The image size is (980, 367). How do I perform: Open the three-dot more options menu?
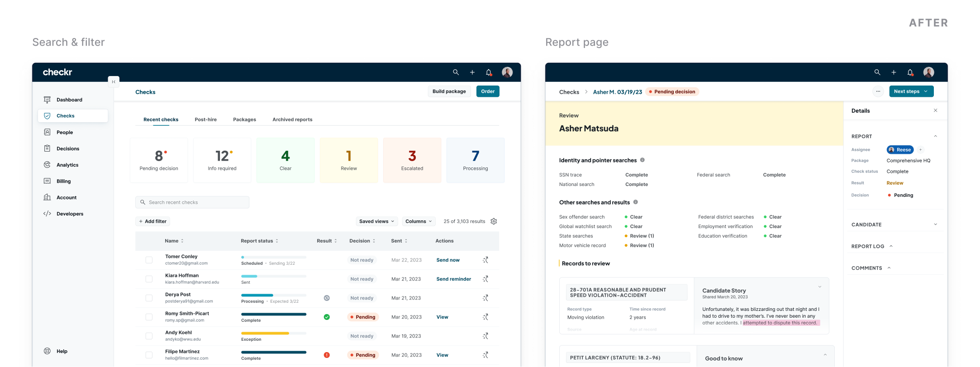tap(878, 91)
